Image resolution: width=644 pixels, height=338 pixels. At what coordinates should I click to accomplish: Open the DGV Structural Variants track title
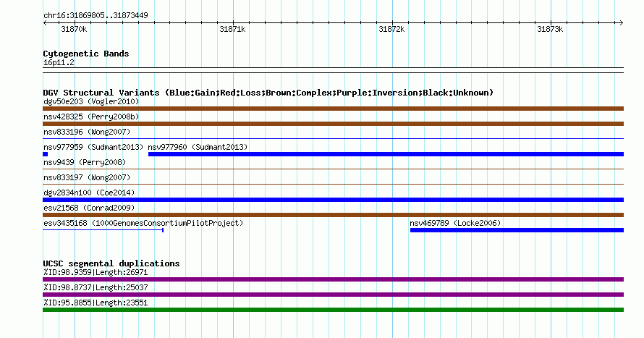coord(268,93)
